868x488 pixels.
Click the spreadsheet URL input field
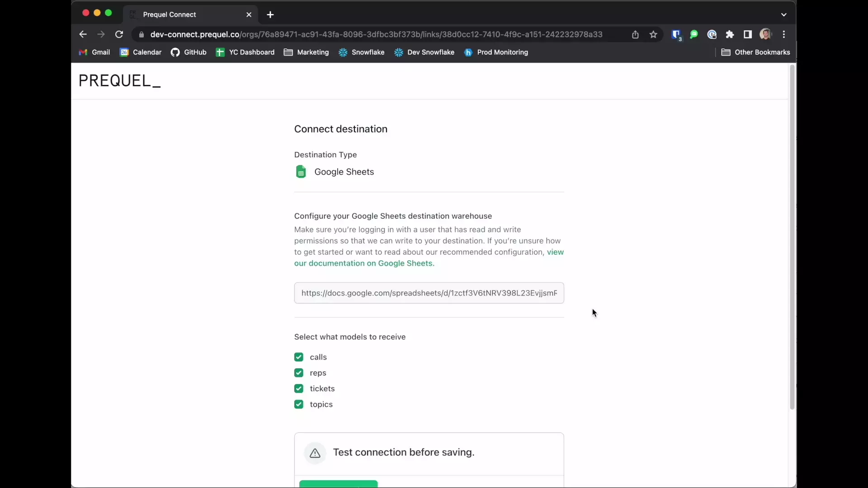point(429,293)
